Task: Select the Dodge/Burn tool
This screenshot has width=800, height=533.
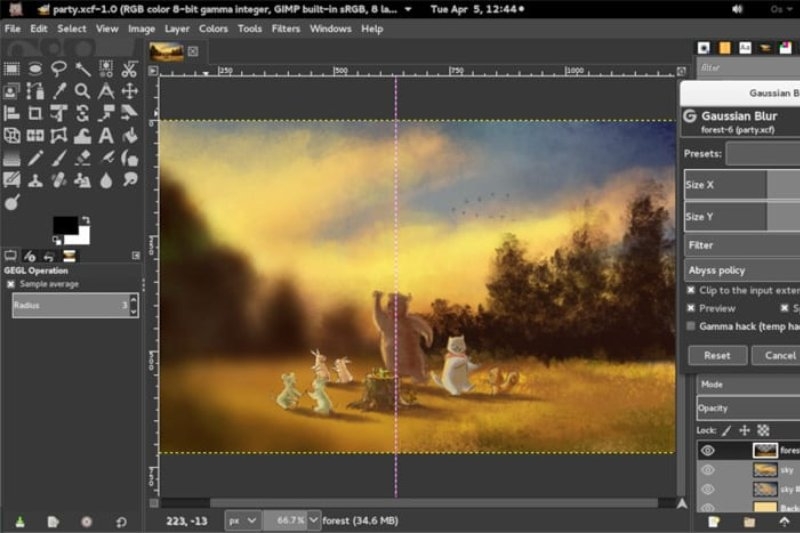Action: tap(11, 202)
